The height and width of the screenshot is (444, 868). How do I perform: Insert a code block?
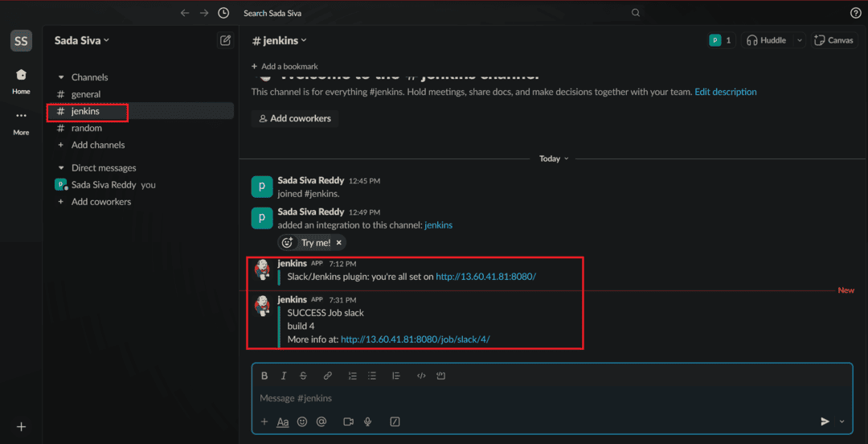(x=440, y=376)
